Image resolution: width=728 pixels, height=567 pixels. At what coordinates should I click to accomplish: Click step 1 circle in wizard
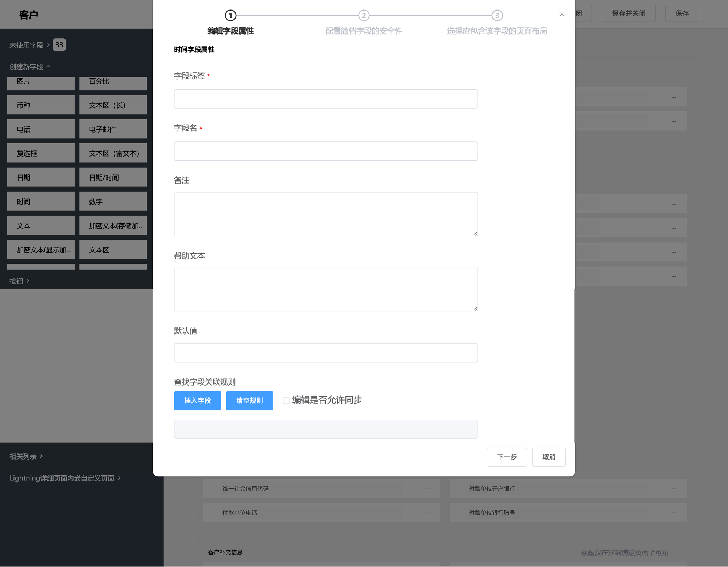pos(230,16)
